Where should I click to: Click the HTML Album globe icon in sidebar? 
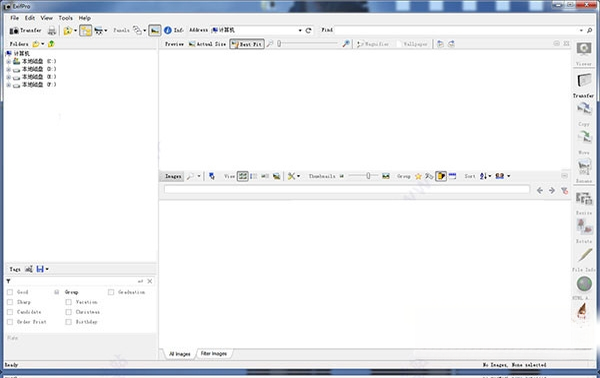pos(584,284)
